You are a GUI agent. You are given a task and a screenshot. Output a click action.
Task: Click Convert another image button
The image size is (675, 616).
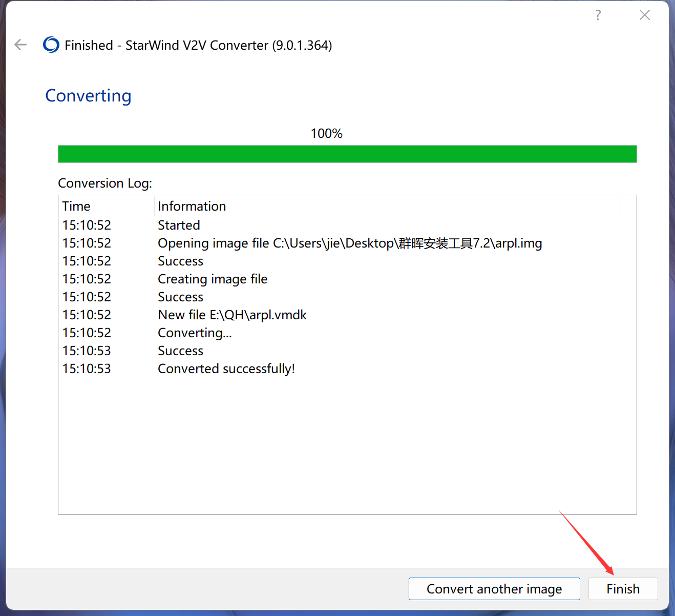[x=494, y=589]
